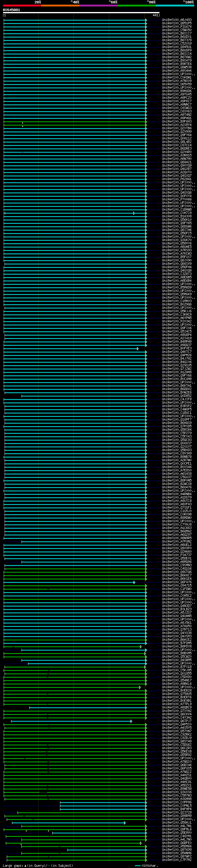Click hit label UniRef100_B9RTE6
Image resolution: width=197 pixels, height=868 pixels.
[177, 64]
